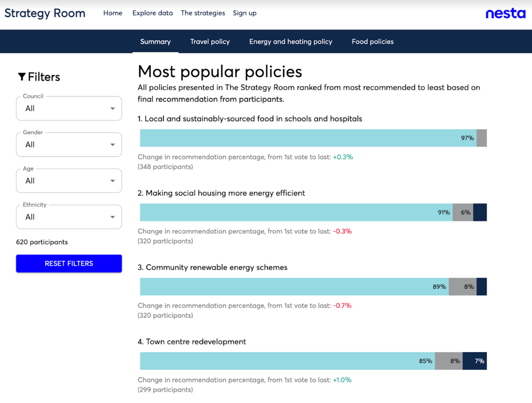Go to the Home page link
This screenshot has width=532, height=403.
coord(112,13)
